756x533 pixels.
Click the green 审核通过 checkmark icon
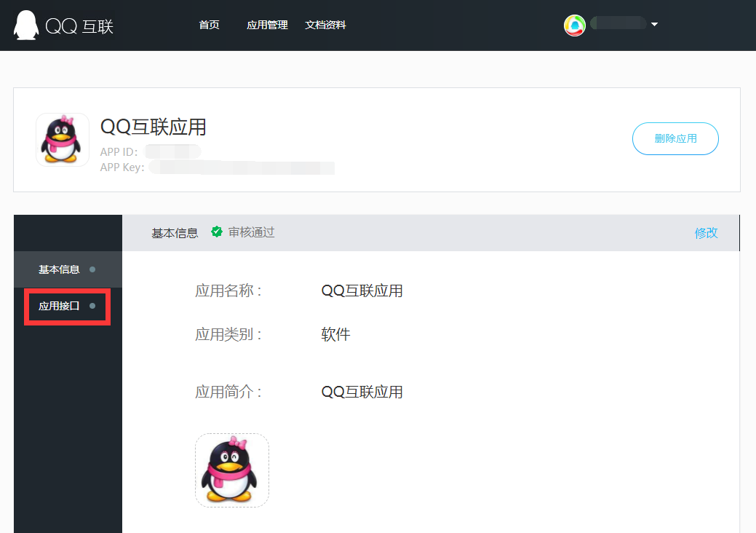click(217, 232)
